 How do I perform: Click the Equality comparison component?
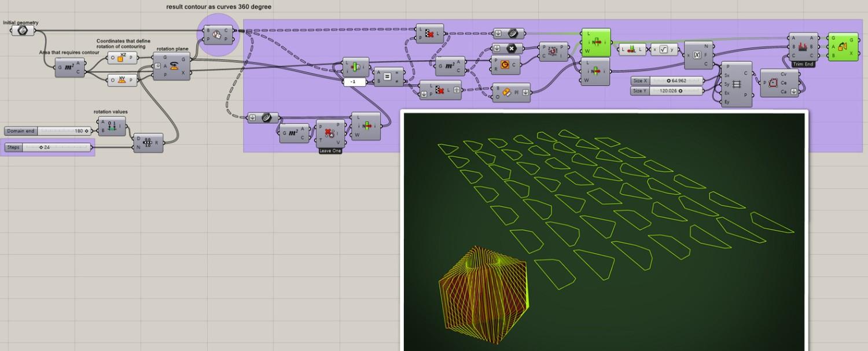[386, 77]
